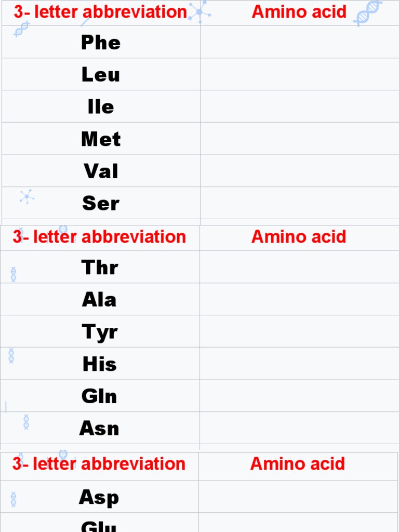Click the Amino acid header above the Thr row
This screenshot has height=532, width=399.
pyautogui.click(x=299, y=237)
